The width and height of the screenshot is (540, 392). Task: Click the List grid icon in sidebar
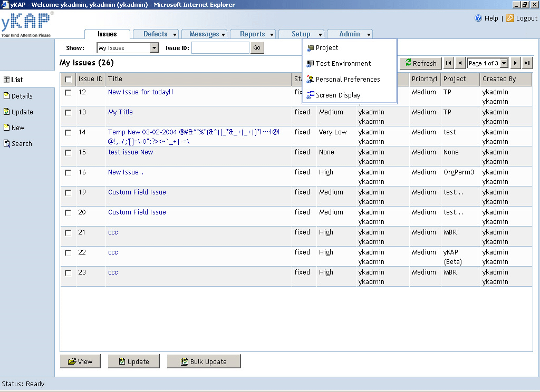[6, 80]
